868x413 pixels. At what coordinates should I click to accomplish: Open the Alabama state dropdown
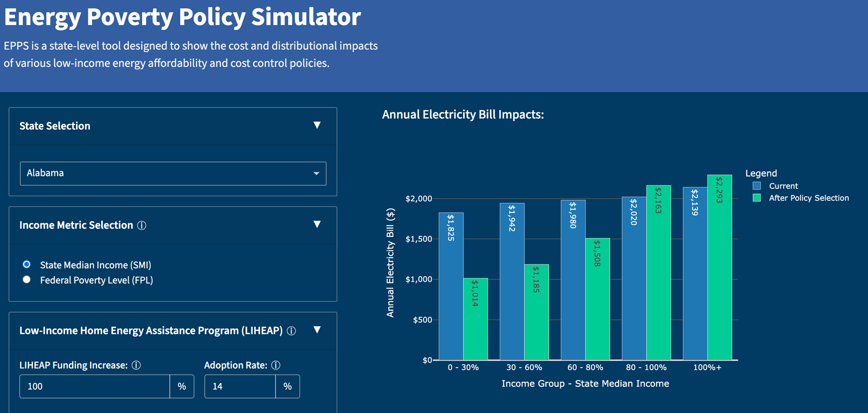point(173,173)
